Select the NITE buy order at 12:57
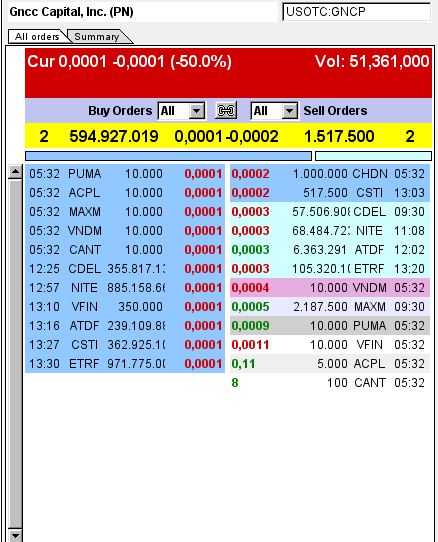Viewport: 438px width, 542px height. (125, 288)
